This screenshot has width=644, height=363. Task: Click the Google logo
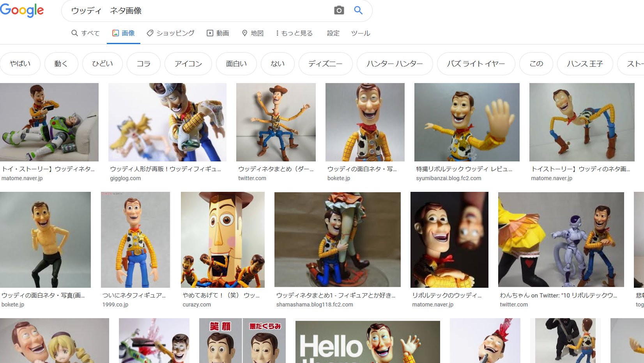point(22,11)
